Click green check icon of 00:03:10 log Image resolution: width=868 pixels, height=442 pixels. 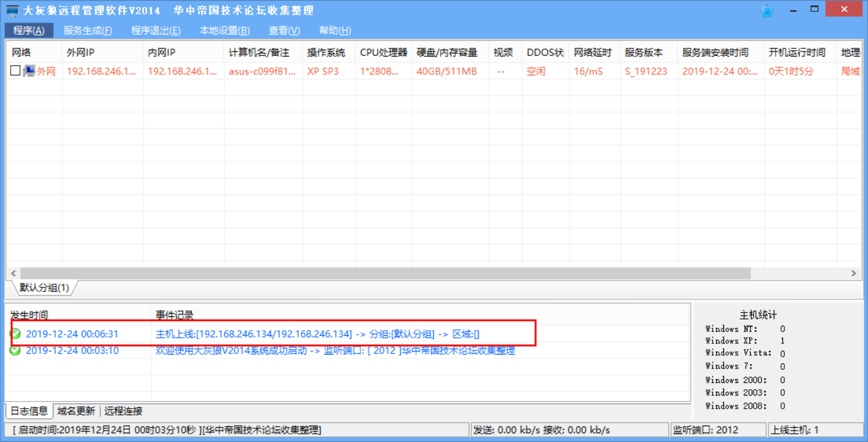pos(15,350)
